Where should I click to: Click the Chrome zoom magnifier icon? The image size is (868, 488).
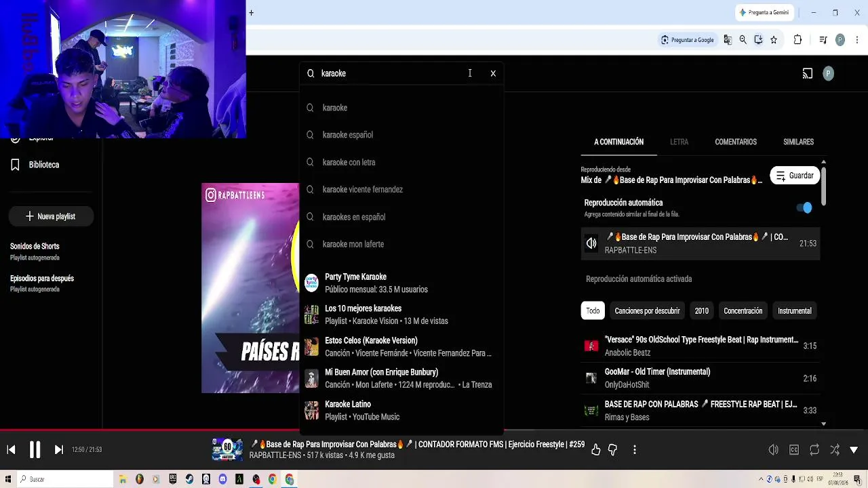tap(743, 40)
